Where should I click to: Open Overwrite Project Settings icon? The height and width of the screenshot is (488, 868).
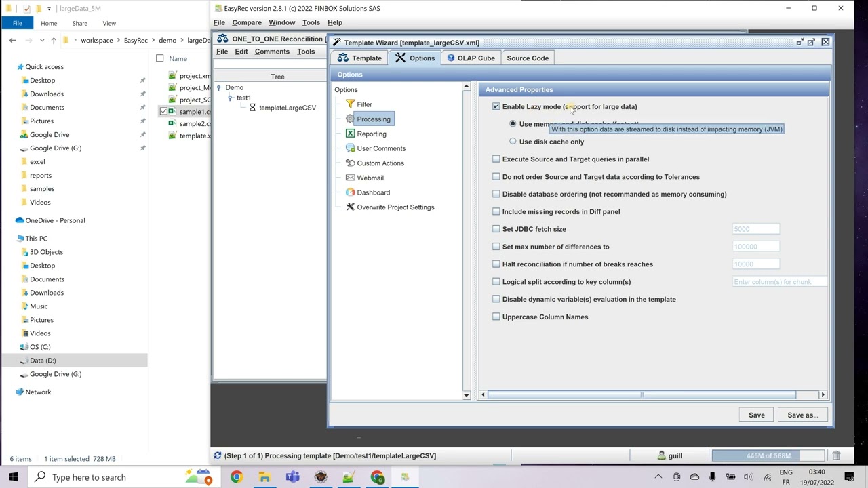coord(350,207)
